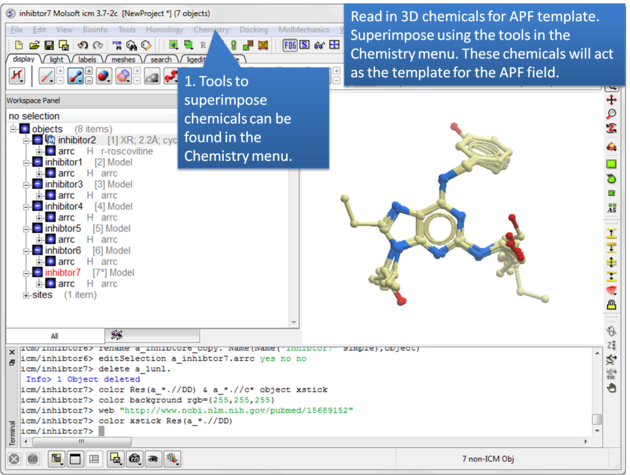This screenshot has width=630, height=475.
Task: Toggle display box for inhibitor1 object
Action: pos(37,162)
